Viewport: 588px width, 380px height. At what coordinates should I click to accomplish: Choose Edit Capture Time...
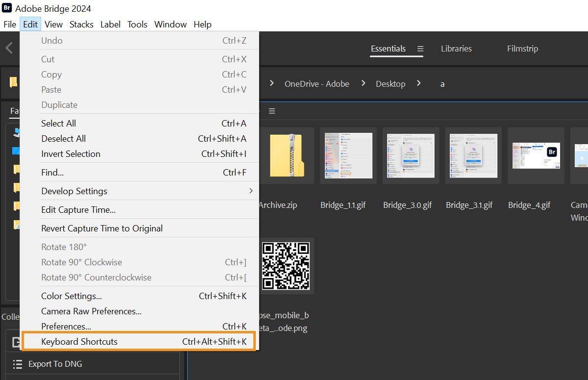(x=140, y=209)
